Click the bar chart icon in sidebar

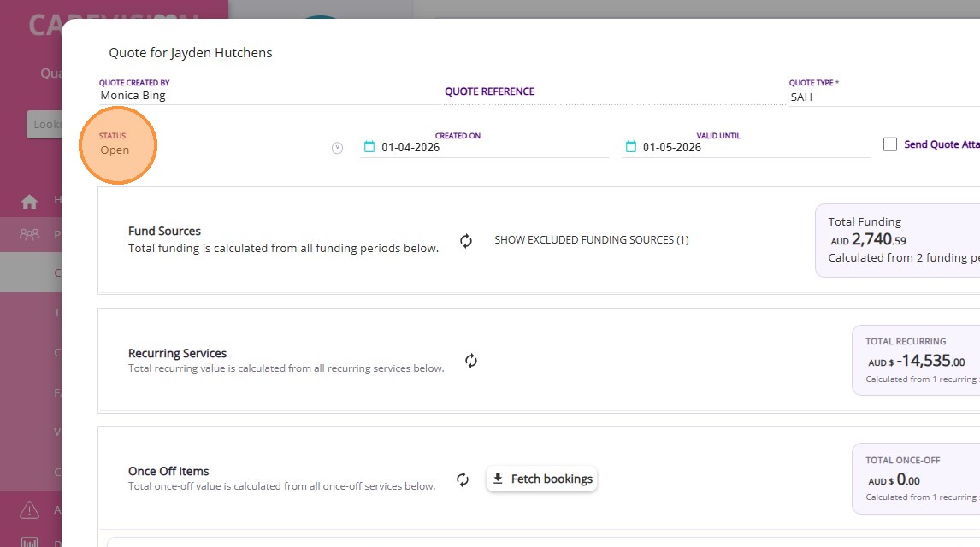pos(30,542)
